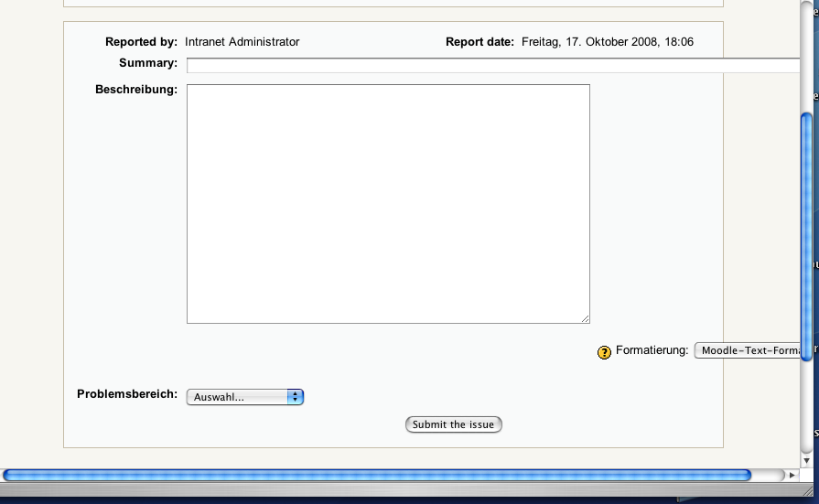The height and width of the screenshot is (504, 819).
Task: Click the Summary text field
Action: [493, 65]
